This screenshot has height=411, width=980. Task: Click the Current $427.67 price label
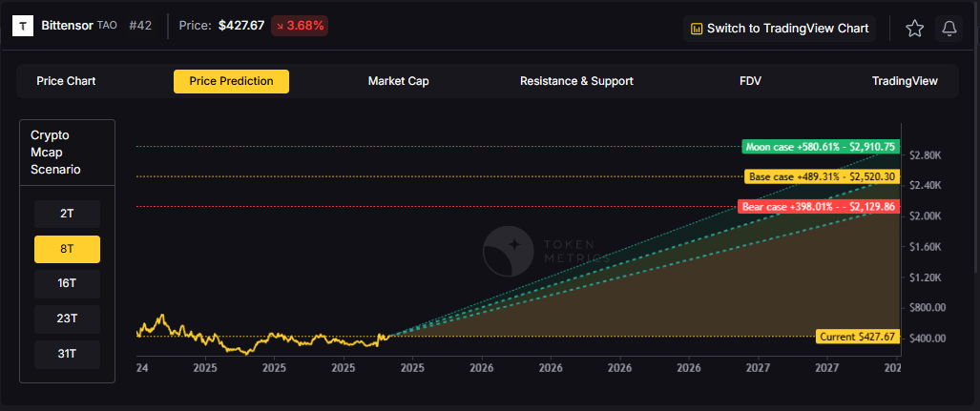[x=858, y=337]
